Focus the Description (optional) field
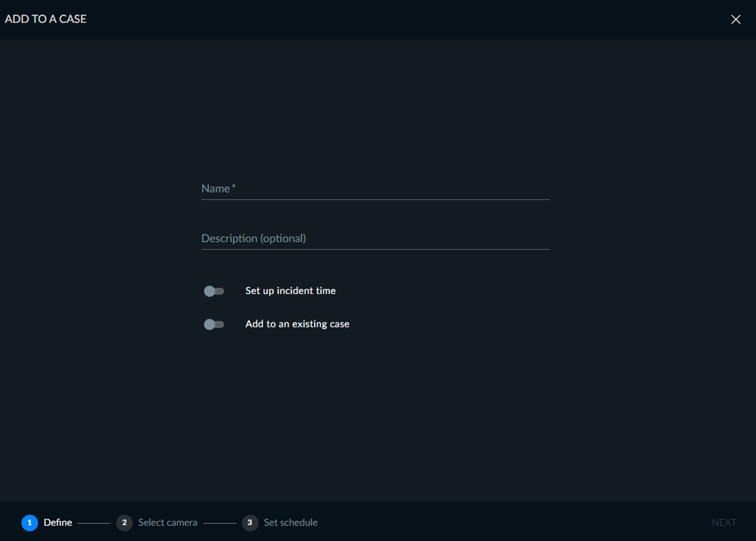The image size is (756, 541). [375, 239]
